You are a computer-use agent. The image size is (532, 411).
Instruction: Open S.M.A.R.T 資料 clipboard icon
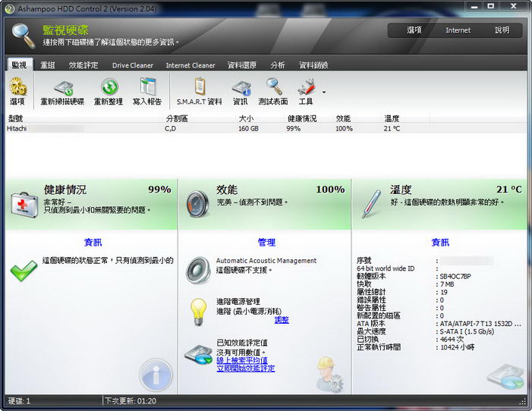(x=199, y=86)
